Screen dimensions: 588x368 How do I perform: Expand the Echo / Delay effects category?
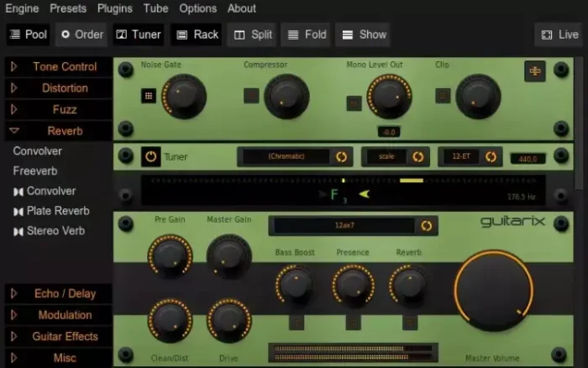pyautogui.click(x=57, y=293)
